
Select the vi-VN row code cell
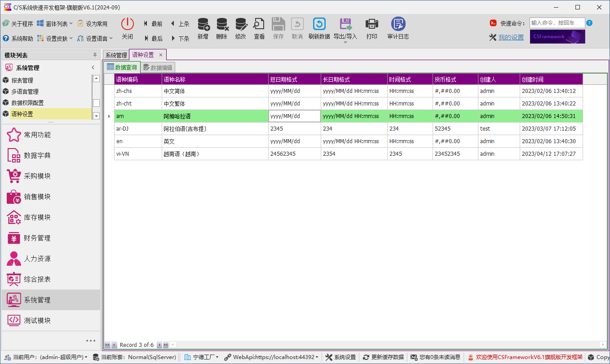(138, 154)
